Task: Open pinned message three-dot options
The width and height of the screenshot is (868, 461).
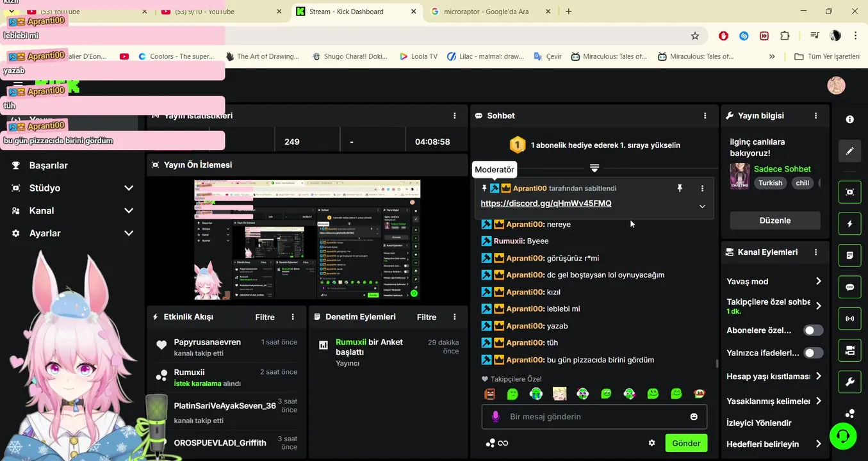Action: click(702, 188)
